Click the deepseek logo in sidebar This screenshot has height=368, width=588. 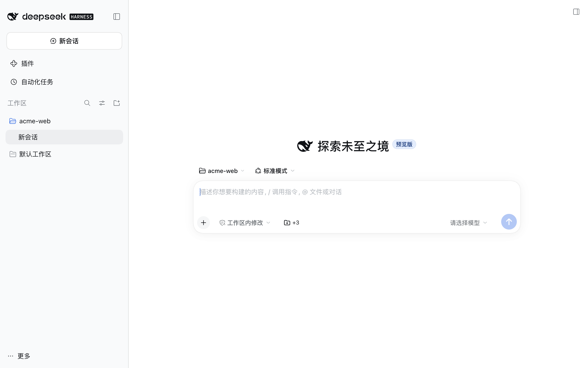click(37, 17)
